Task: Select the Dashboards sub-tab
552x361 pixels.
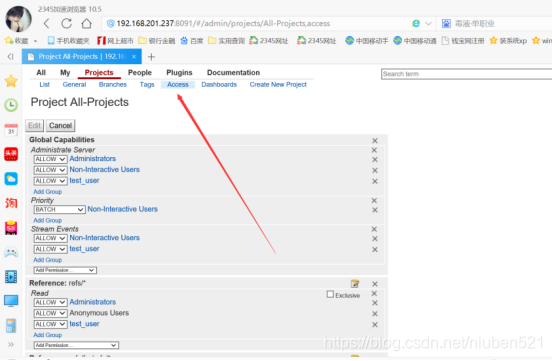Action: 219,85
